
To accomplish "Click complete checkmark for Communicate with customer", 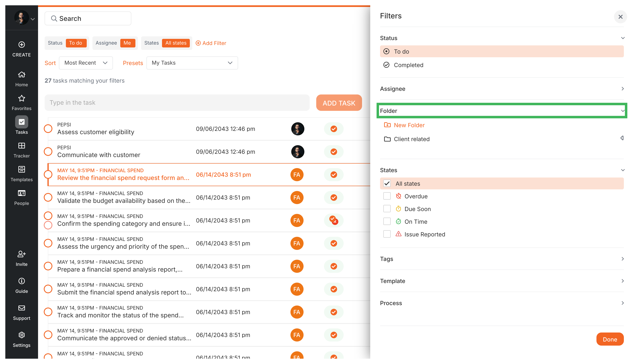I will click(x=333, y=152).
